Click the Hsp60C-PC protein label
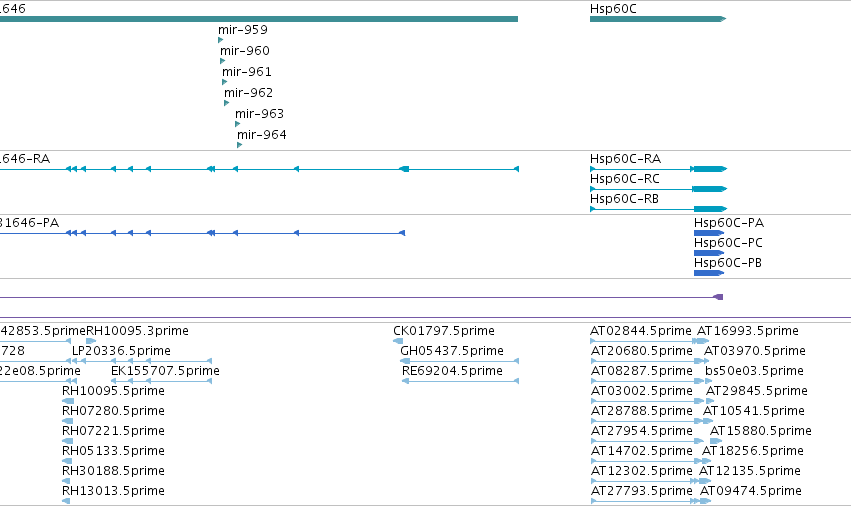The image size is (851, 506). coord(728,243)
